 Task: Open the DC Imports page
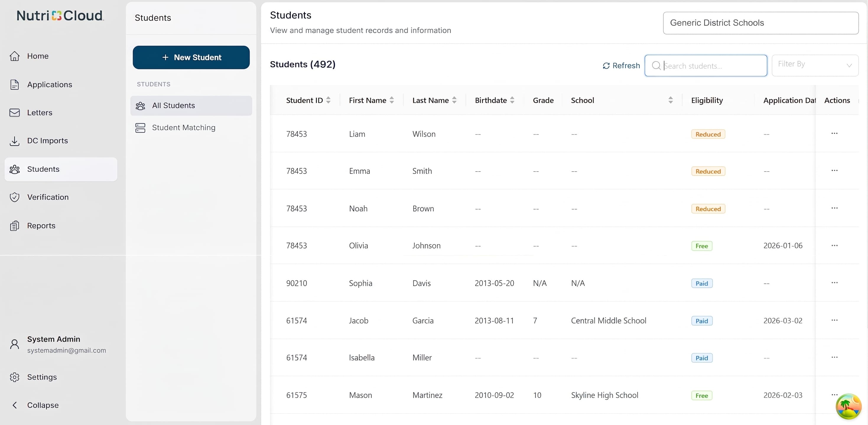(47, 141)
